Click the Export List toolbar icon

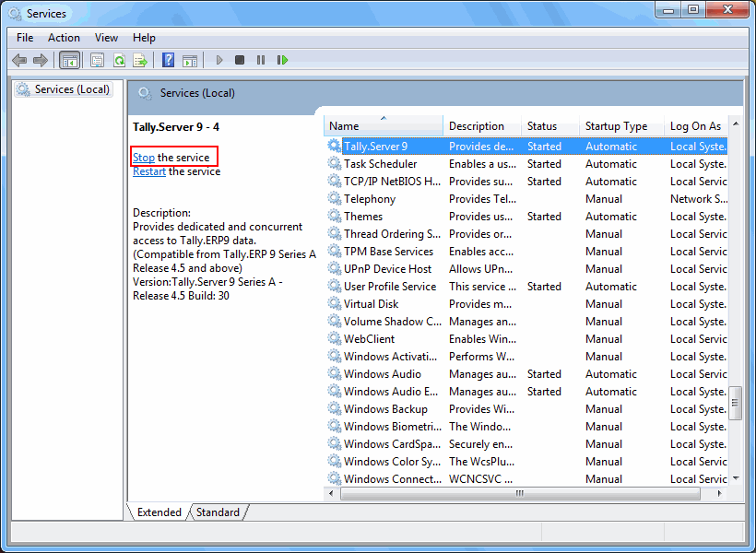[140, 60]
